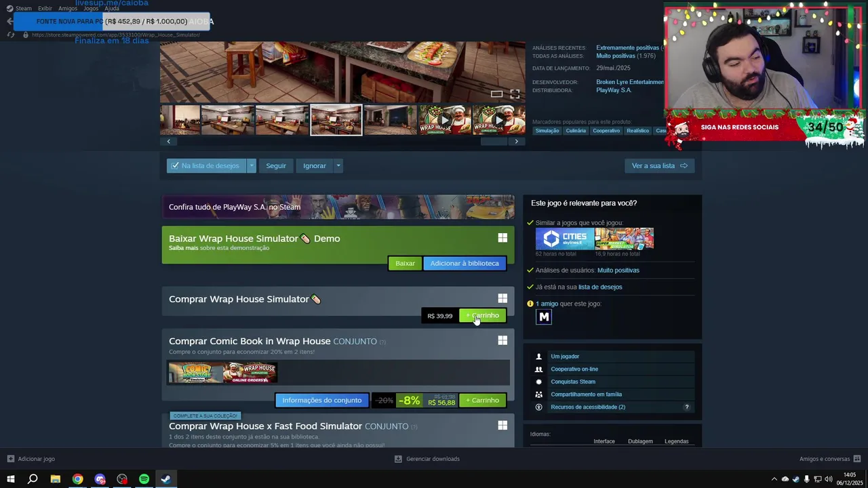
Task: Click the theater mode rectangle icon on the viewer
Action: point(496,94)
